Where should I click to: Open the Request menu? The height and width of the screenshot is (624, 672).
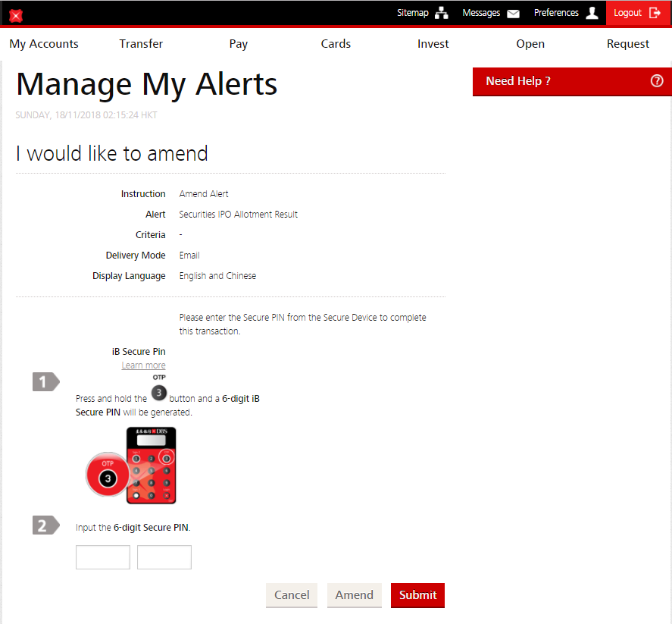click(x=628, y=44)
